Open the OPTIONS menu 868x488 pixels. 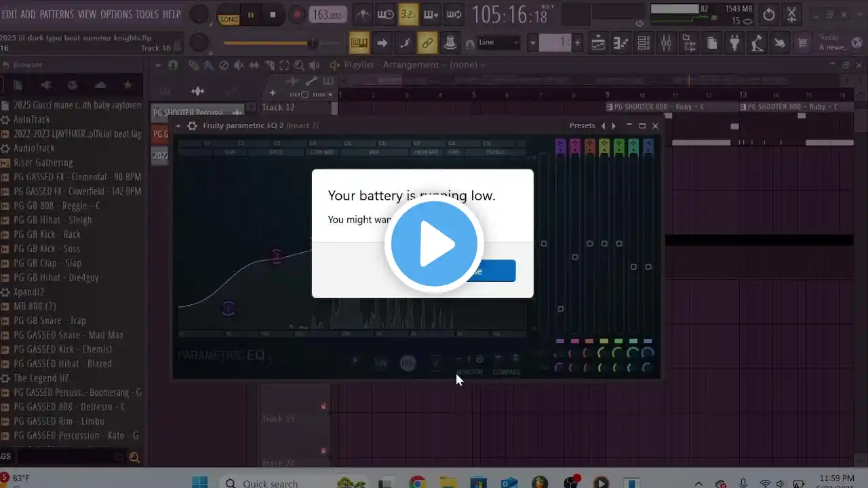(116, 14)
